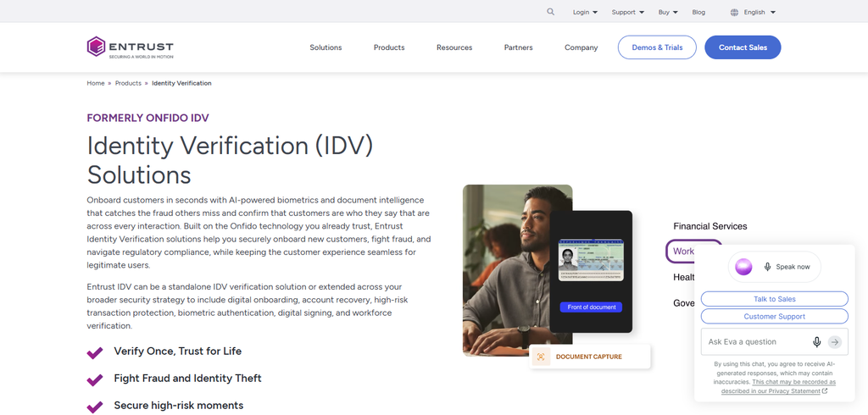
Task: Open the Products menu
Action: (x=389, y=47)
